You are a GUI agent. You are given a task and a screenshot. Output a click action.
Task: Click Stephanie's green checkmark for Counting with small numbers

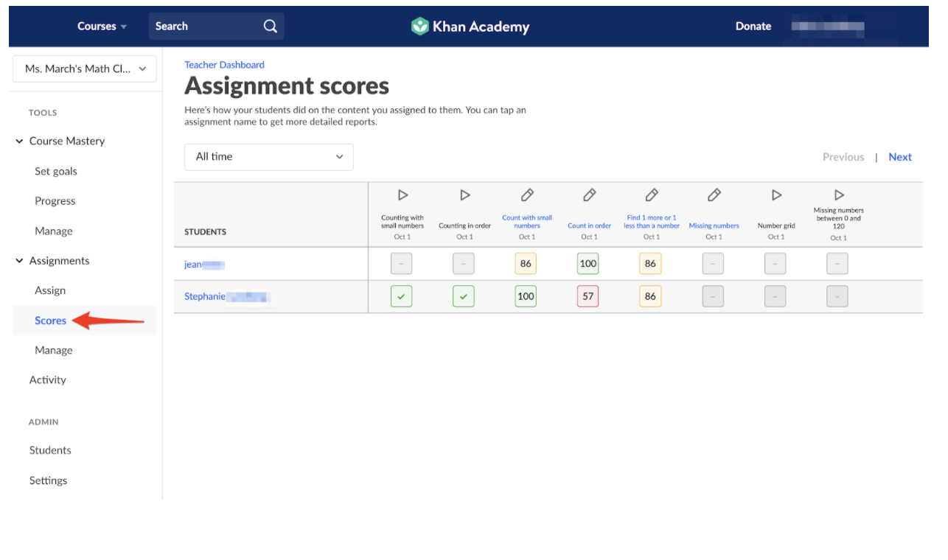pos(401,296)
